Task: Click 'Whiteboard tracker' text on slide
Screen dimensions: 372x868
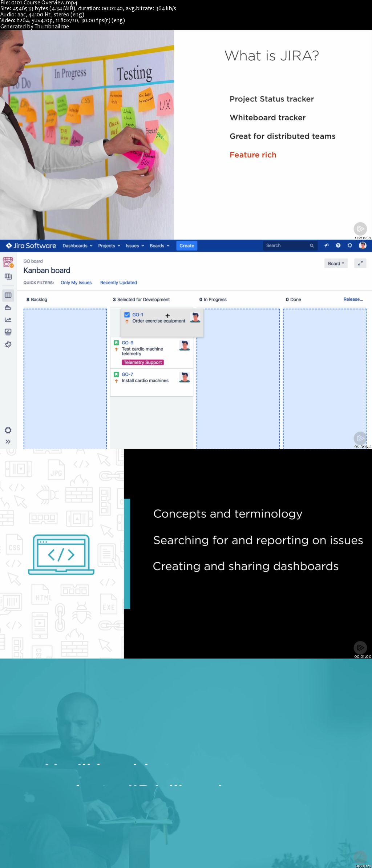Action: 268,117
